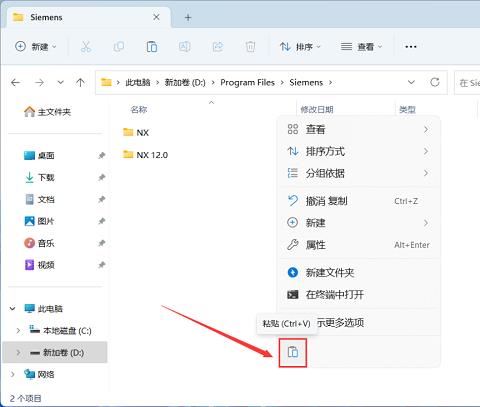Click the Rename icon in toolbar
This screenshot has width=480, height=407.
click(184, 47)
